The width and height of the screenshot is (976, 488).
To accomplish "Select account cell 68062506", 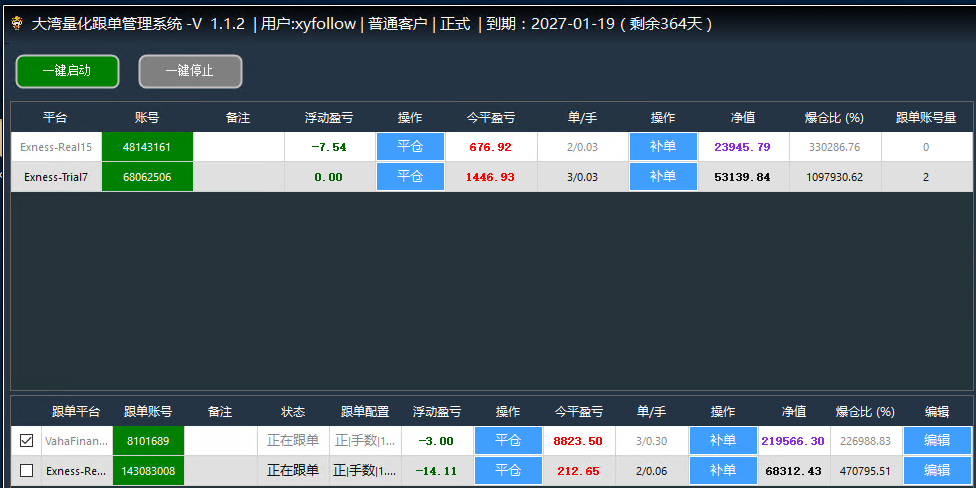I will pos(147,177).
